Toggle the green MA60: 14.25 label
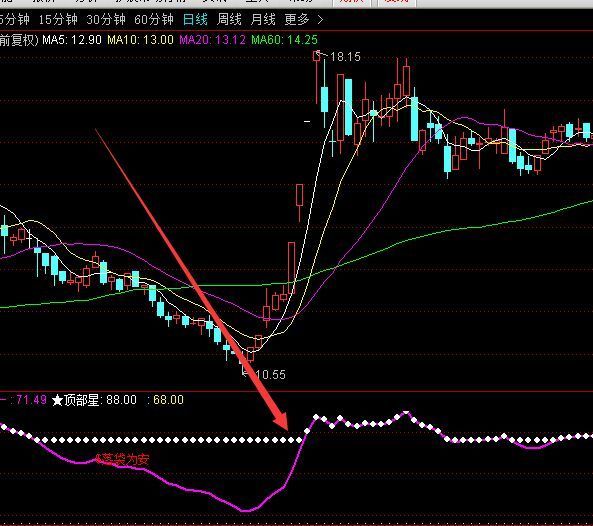This screenshot has width=593, height=526. 284,40
